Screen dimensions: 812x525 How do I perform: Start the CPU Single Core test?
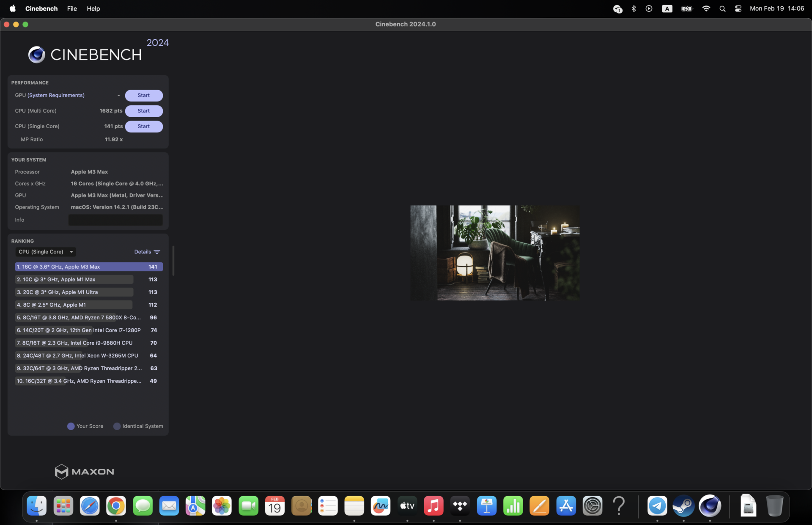[x=144, y=126]
